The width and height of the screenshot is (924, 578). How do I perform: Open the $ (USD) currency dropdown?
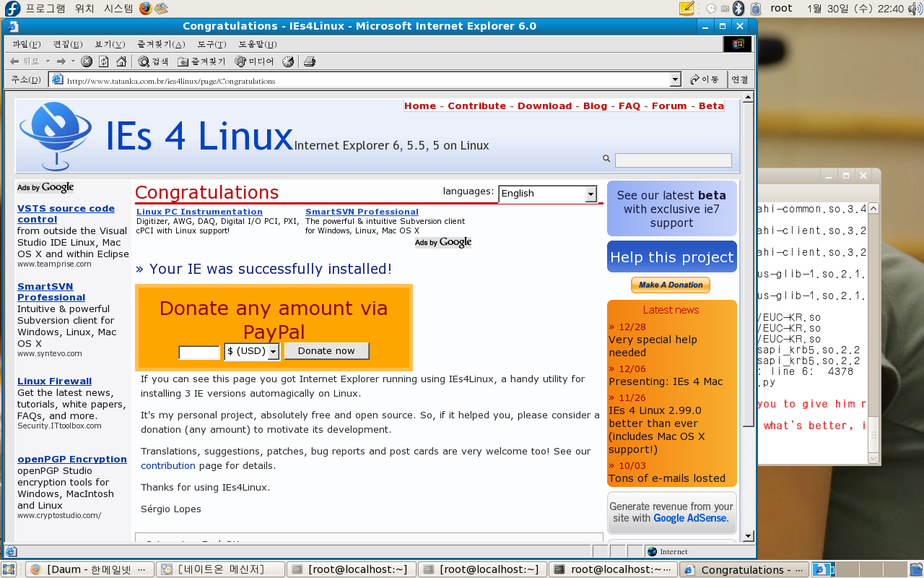tap(274, 351)
